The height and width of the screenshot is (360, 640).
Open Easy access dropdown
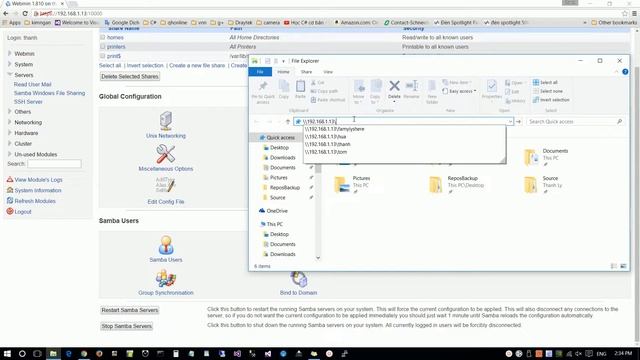[460, 91]
